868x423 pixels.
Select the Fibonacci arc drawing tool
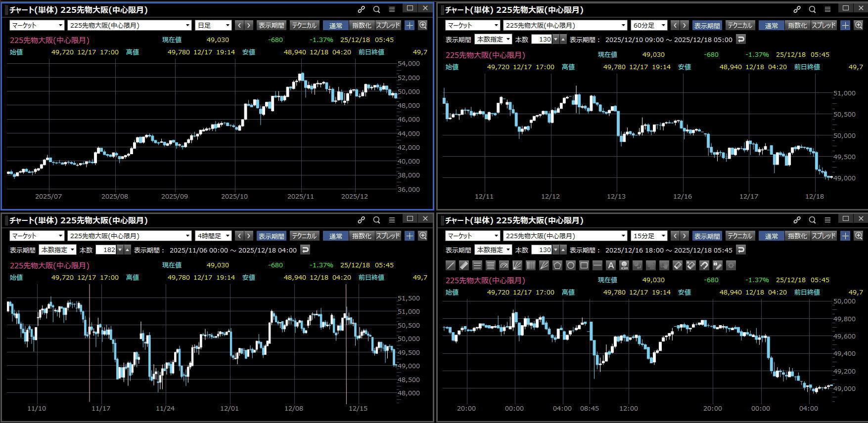(504, 266)
